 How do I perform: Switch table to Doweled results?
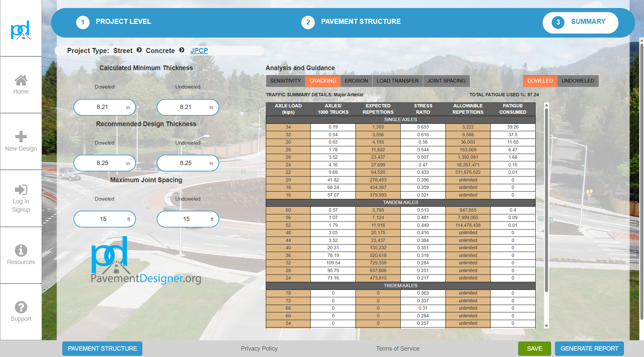tap(540, 81)
